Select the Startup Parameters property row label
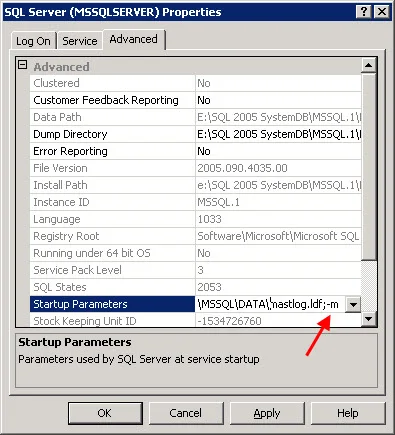The image size is (395, 435). click(112, 304)
